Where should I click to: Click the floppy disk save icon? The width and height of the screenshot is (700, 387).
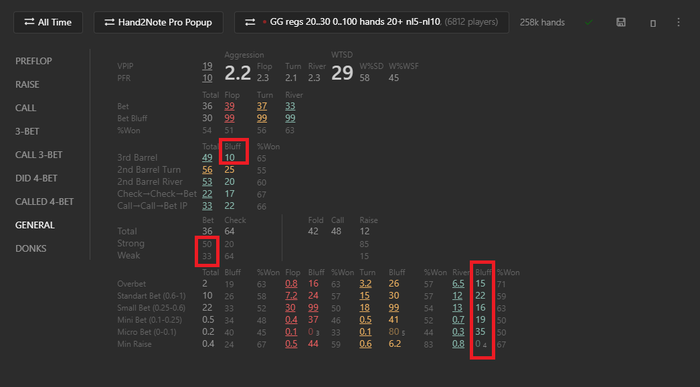621,22
